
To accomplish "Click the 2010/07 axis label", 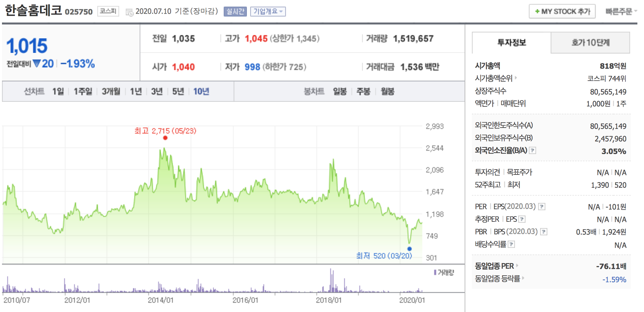I will coord(17,300).
